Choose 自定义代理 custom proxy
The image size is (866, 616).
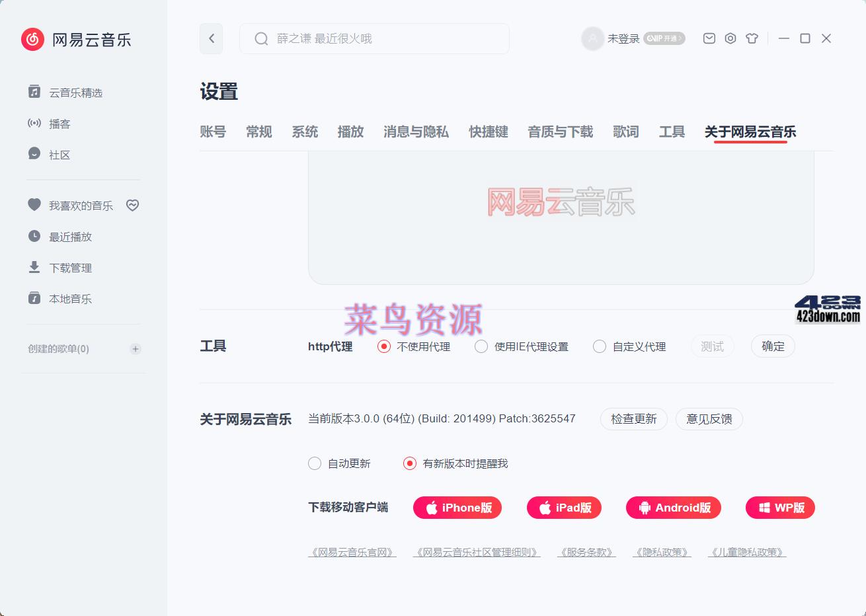coord(600,346)
